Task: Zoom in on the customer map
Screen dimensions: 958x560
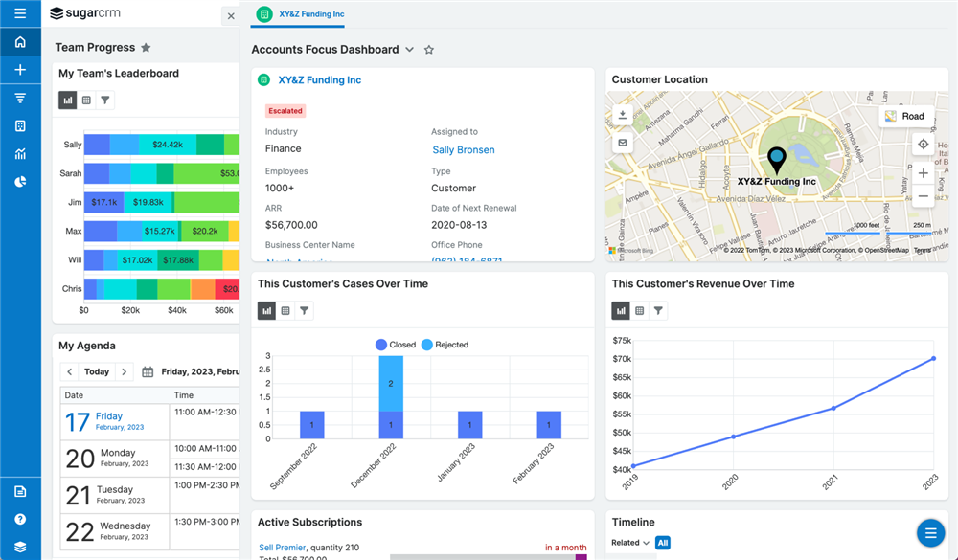Action: tap(923, 173)
